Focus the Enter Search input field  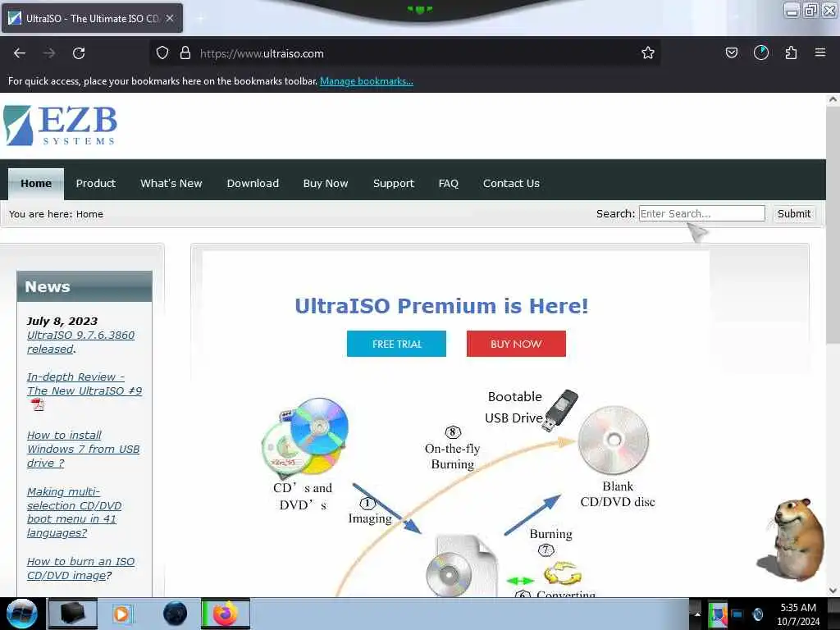pyautogui.click(x=702, y=213)
